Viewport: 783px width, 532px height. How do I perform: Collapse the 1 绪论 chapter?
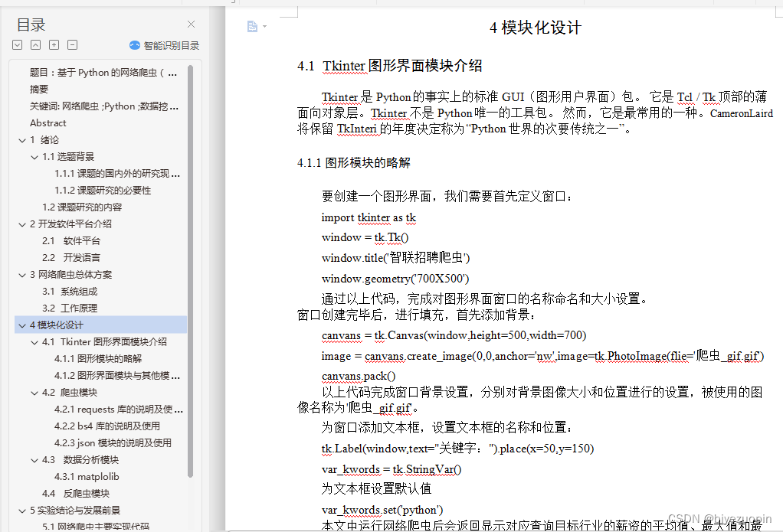pos(22,140)
